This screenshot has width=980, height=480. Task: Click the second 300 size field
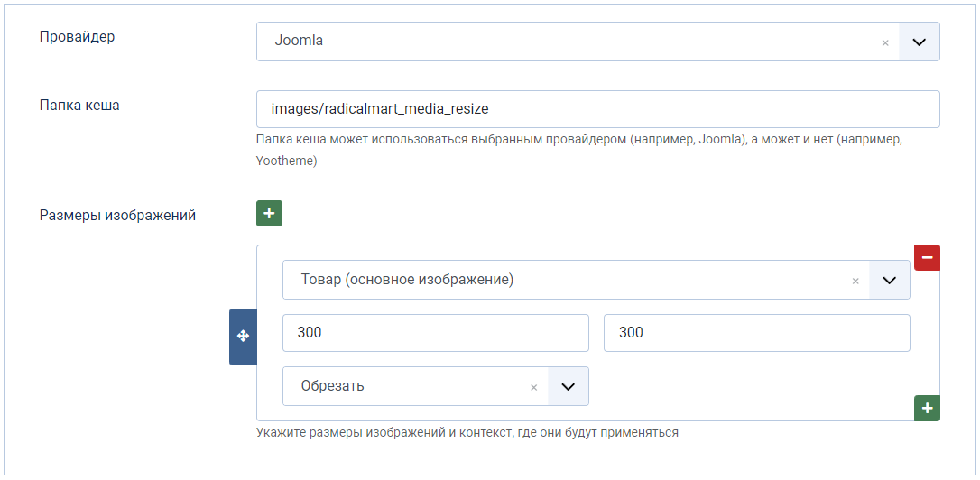(756, 333)
